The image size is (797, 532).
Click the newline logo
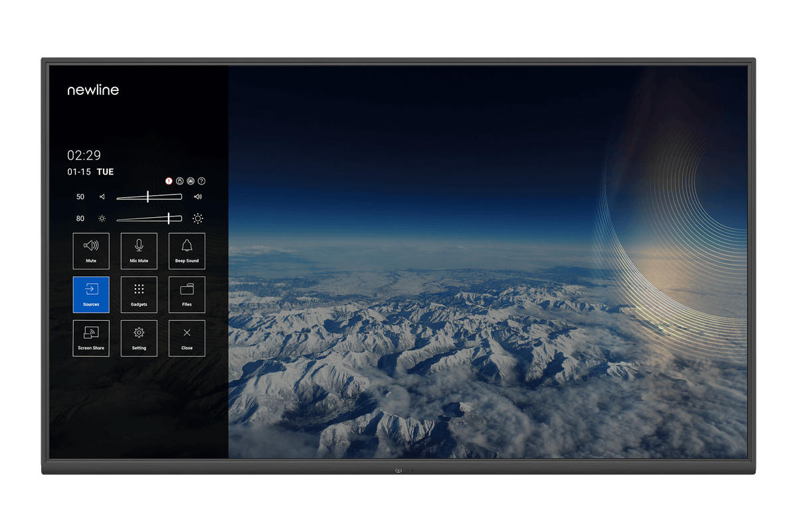point(93,90)
